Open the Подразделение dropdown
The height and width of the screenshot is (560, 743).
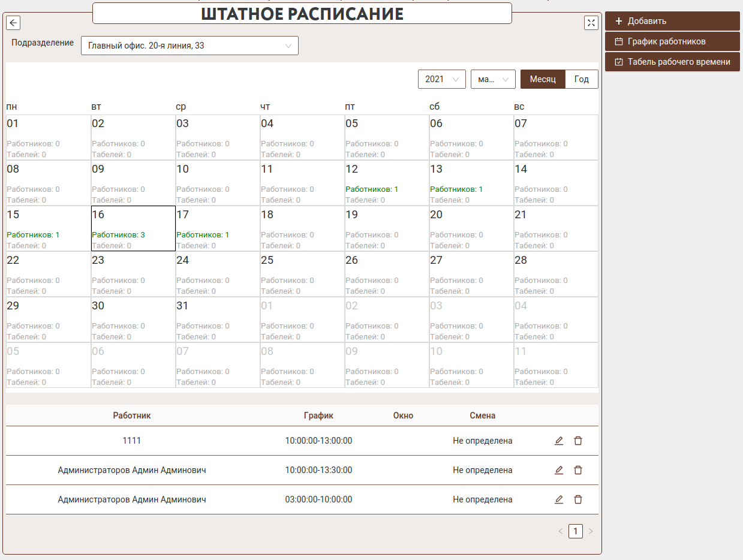tap(189, 46)
